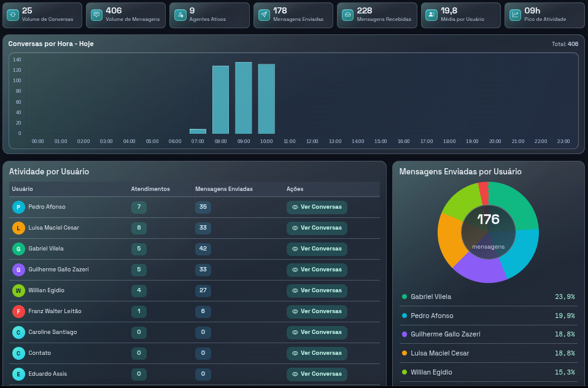Viewport: 588px width, 388px height.
Task: Click the Mensagens Enviadas column header
Action: point(224,189)
